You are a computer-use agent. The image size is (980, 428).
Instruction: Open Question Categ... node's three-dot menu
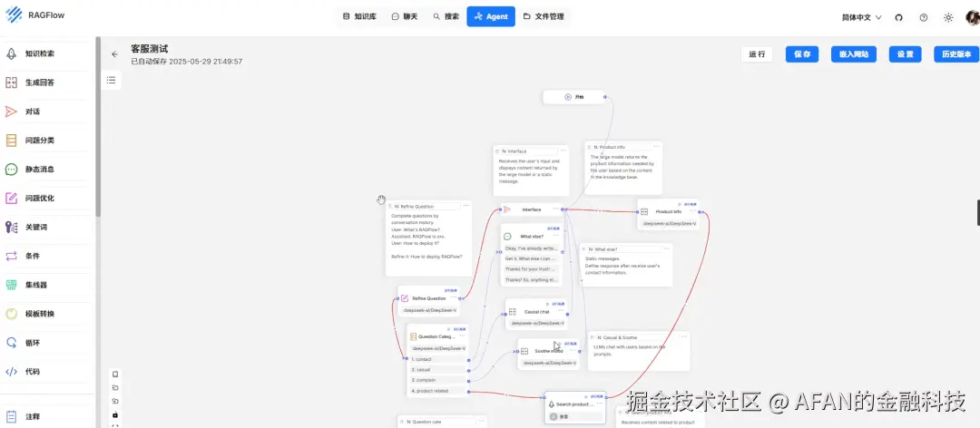pos(462,336)
